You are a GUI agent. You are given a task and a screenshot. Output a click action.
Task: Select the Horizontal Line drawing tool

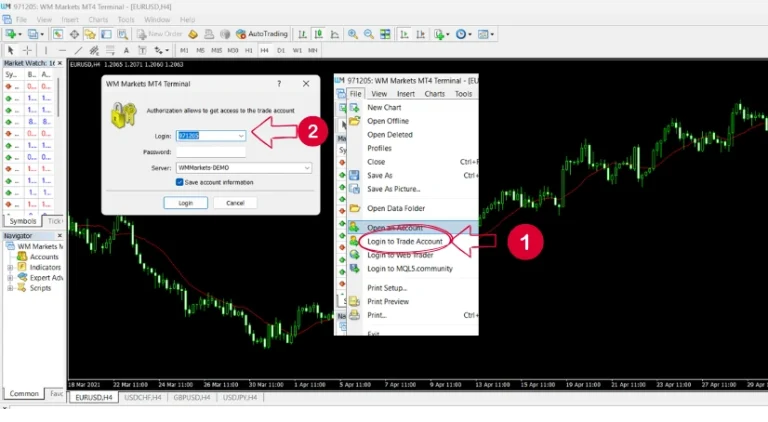(62, 50)
